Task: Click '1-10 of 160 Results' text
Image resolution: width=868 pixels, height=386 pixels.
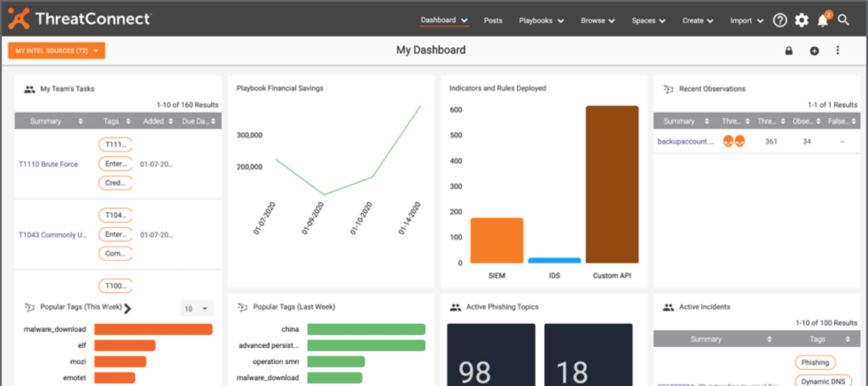Action: pyautogui.click(x=187, y=105)
